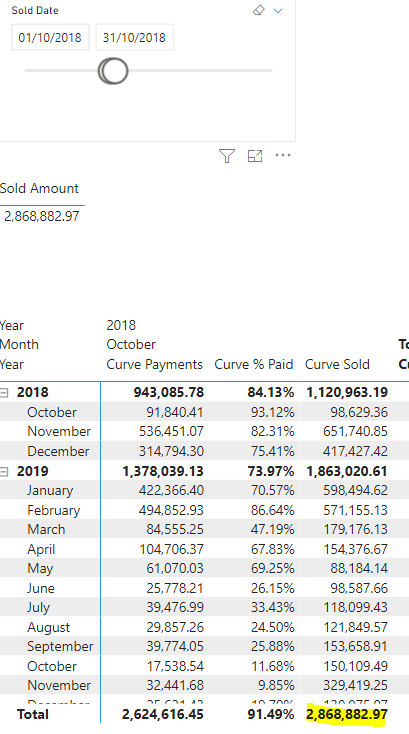Click the 84.13% Curve % Paid cell
Image resolution: width=409 pixels, height=734 pixels.
[x=270, y=392]
